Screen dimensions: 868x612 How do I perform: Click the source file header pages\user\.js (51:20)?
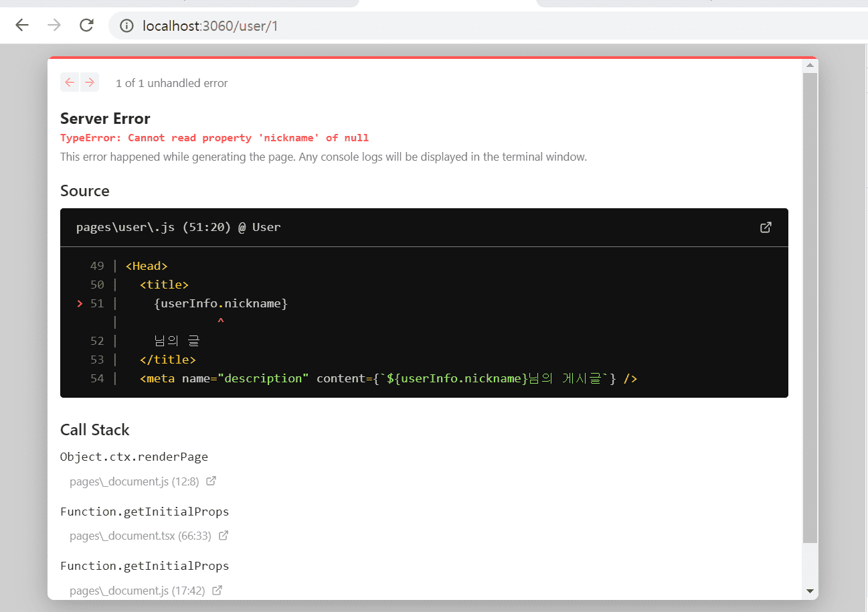[x=179, y=227]
